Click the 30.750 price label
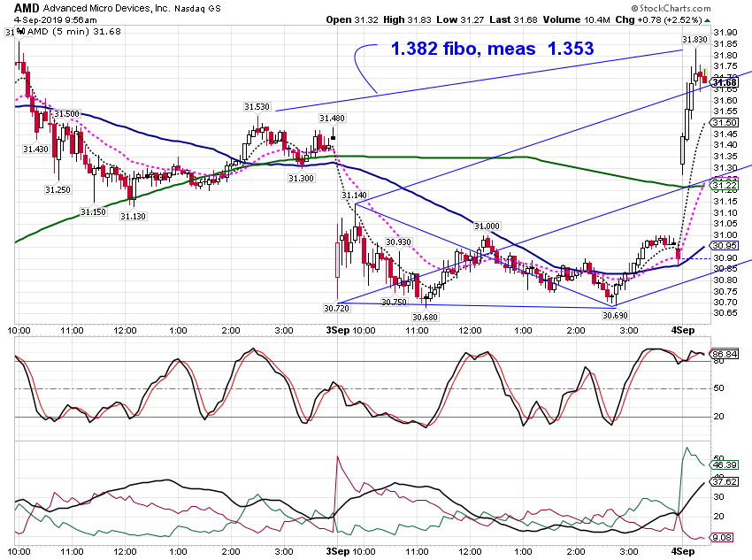 (394, 302)
